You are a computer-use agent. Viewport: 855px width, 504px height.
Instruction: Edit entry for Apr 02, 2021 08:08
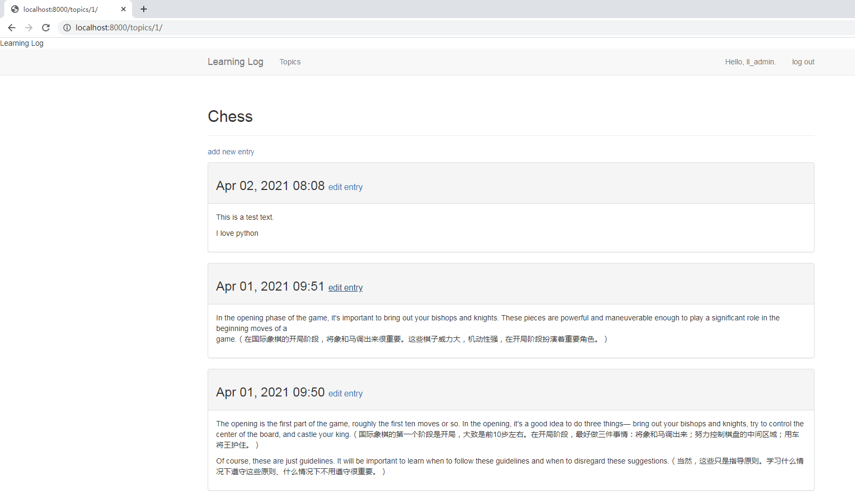point(346,187)
